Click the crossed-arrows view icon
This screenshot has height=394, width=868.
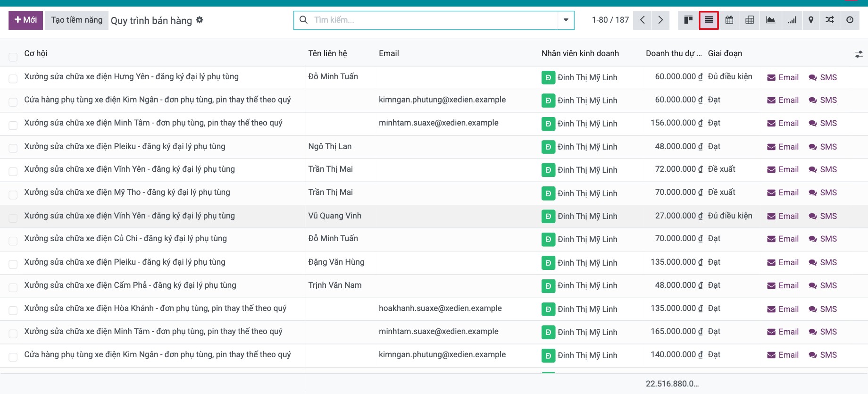[x=830, y=20]
